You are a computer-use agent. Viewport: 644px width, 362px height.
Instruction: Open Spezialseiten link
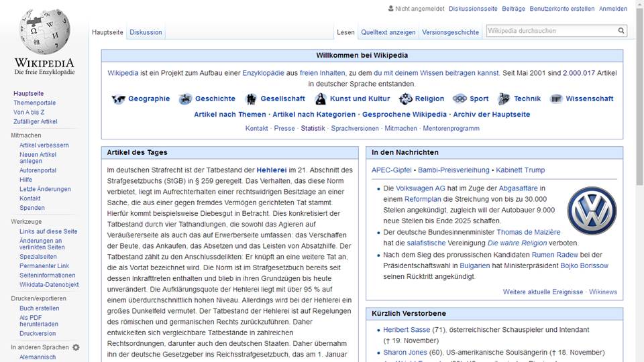[x=38, y=257]
